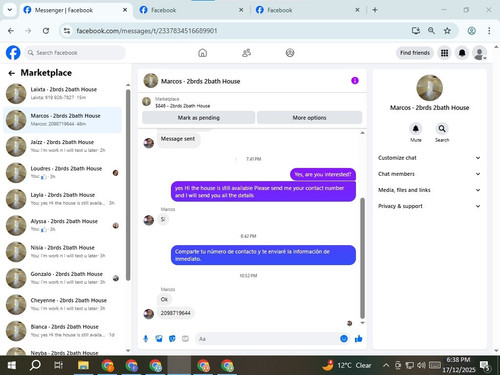This screenshot has width=500, height=375.
Task: Open Cheyenne - 2brds 2bath House chat
Action: coord(62,304)
